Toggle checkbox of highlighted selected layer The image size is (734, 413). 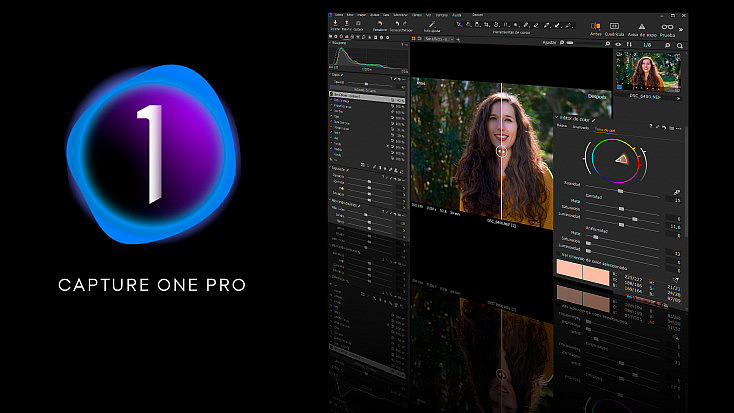pyautogui.click(x=332, y=94)
